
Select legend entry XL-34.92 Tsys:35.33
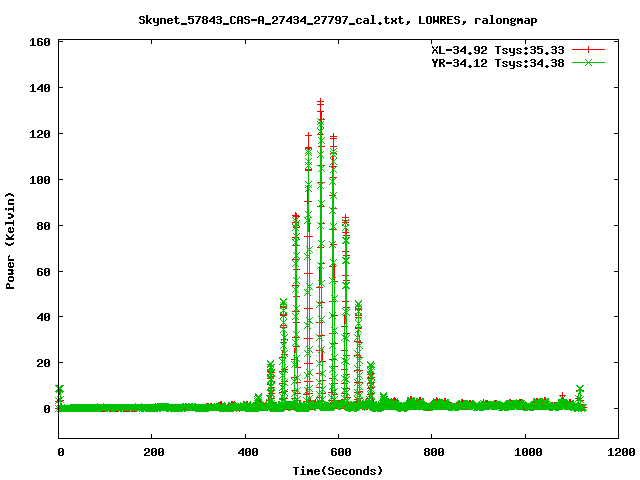click(498, 50)
